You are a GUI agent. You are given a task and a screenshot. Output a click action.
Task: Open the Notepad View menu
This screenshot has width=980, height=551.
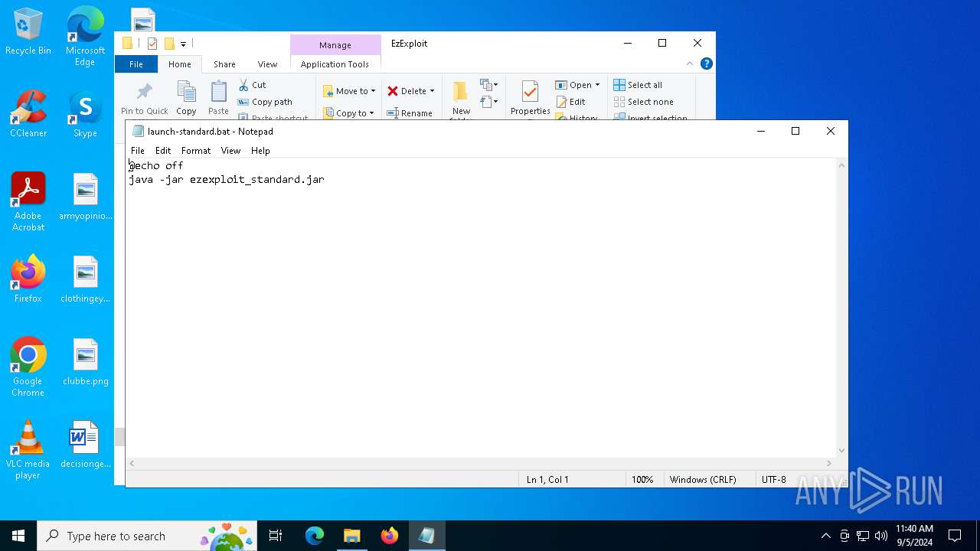[x=230, y=151]
